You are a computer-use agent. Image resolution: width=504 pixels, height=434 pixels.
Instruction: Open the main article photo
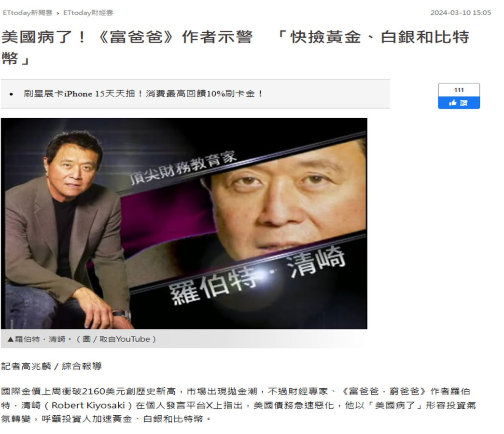pyautogui.click(x=184, y=223)
